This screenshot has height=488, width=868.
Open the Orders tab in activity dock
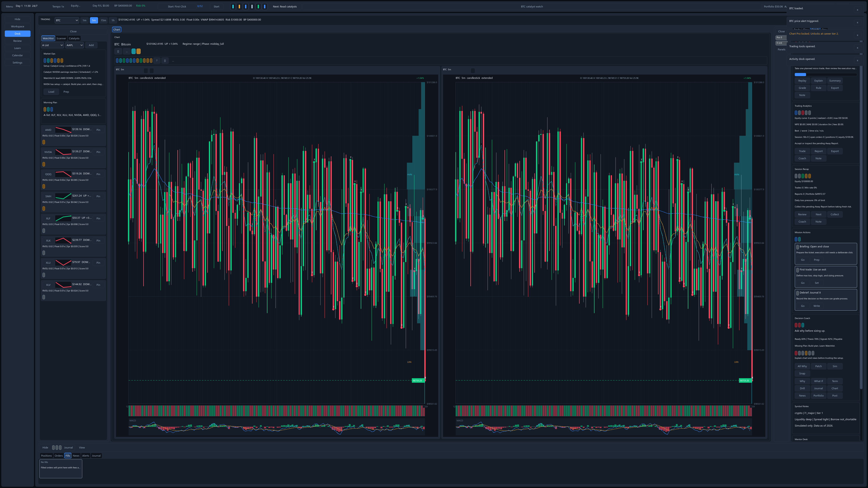pyautogui.click(x=59, y=456)
